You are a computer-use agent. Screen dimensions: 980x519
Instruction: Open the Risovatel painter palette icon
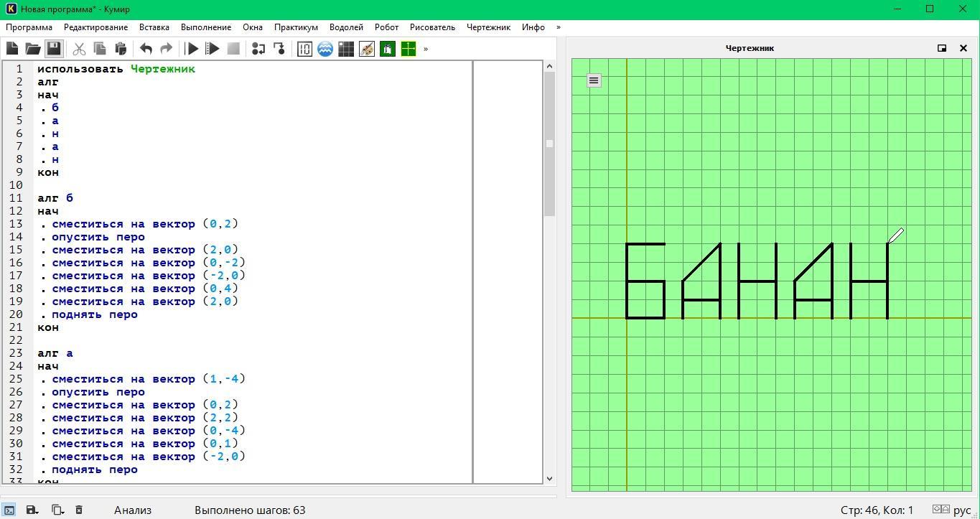(367, 49)
